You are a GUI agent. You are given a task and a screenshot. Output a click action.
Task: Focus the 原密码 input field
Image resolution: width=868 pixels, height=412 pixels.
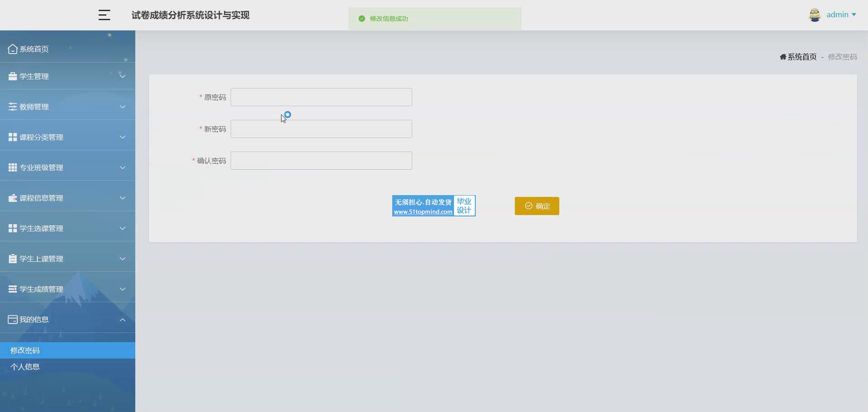pyautogui.click(x=321, y=97)
